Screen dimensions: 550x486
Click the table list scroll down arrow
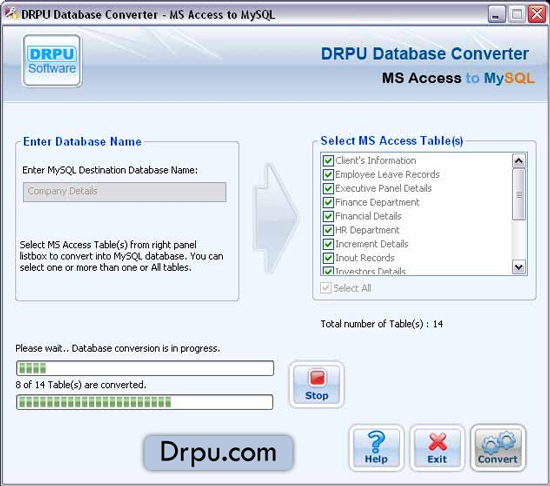tap(519, 267)
